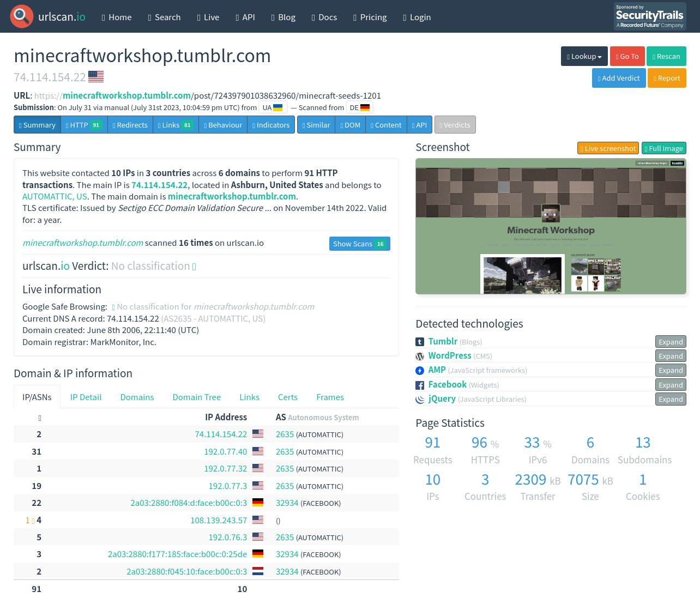Click the Rescan button
The width and height of the screenshot is (700, 610).
tap(666, 56)
